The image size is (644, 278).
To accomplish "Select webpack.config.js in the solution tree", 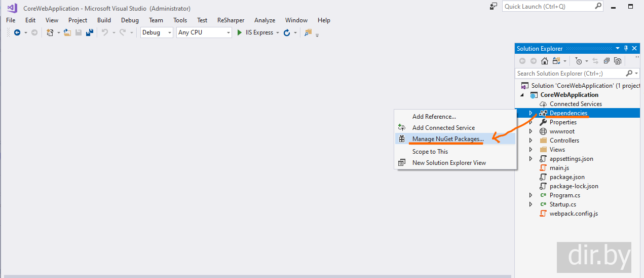I will (x=574, y=214).
